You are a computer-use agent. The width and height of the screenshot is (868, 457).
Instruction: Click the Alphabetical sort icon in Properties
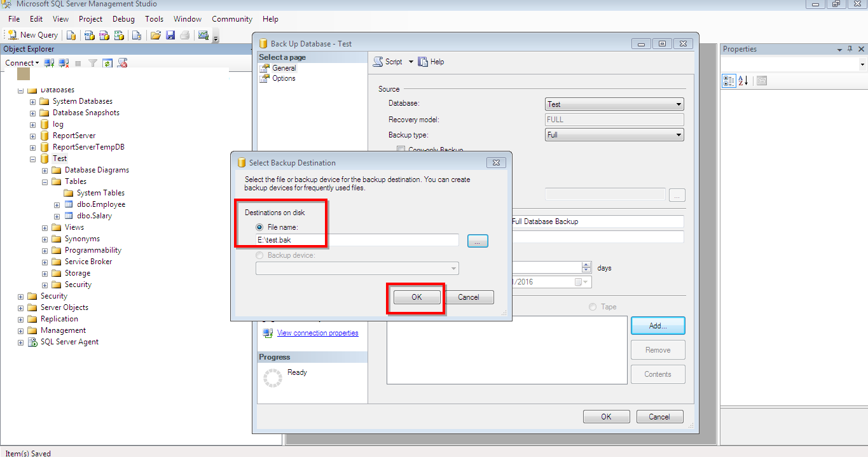[x=743, y=81]
